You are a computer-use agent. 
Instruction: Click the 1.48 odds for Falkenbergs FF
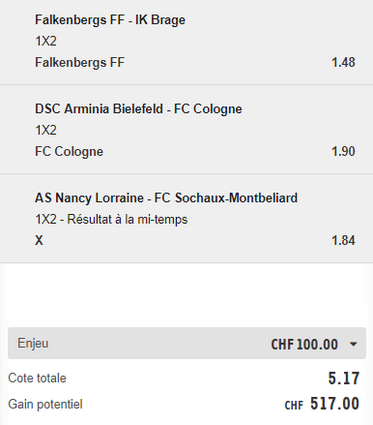pyautogui.click(x=343, y=62)
